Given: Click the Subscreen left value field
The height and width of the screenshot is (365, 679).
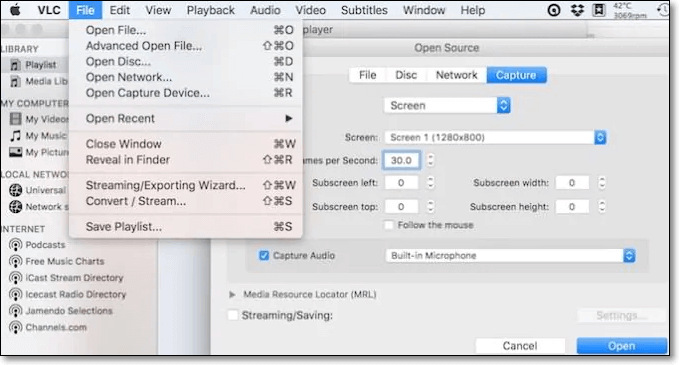Looking at the screenshot, I should pyautogui.click(x=401, y=183).
